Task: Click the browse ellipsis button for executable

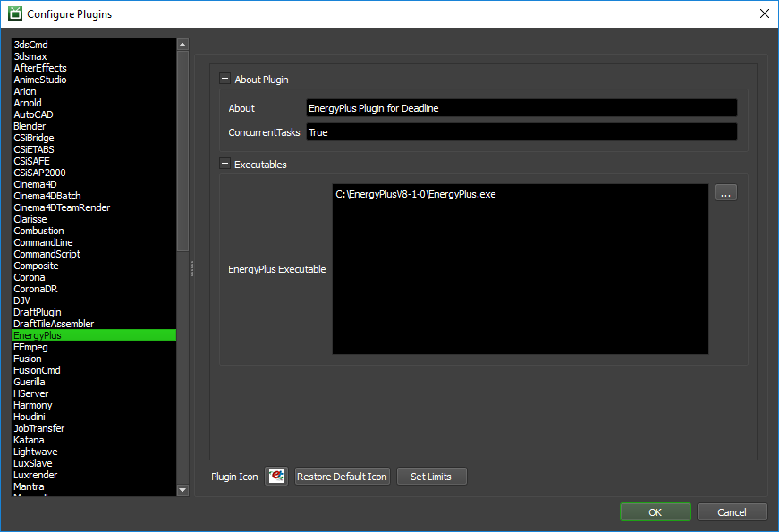Action: tap(725, 193)
